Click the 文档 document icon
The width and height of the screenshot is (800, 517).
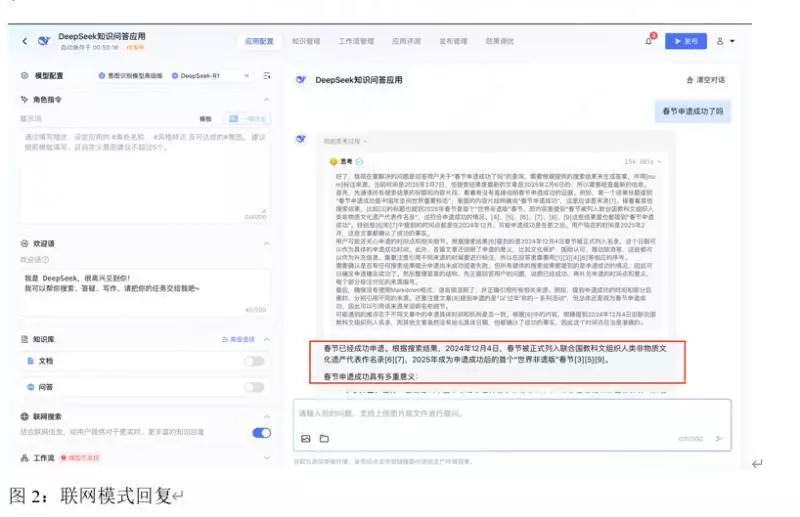pyautogui.click(x=31, y=361)
